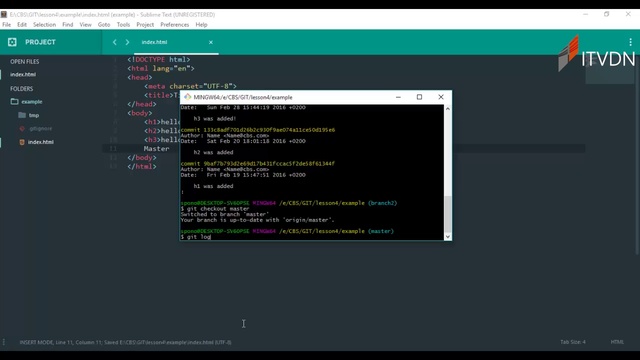Click terminal scrollbar up arrow

(448, 109)
